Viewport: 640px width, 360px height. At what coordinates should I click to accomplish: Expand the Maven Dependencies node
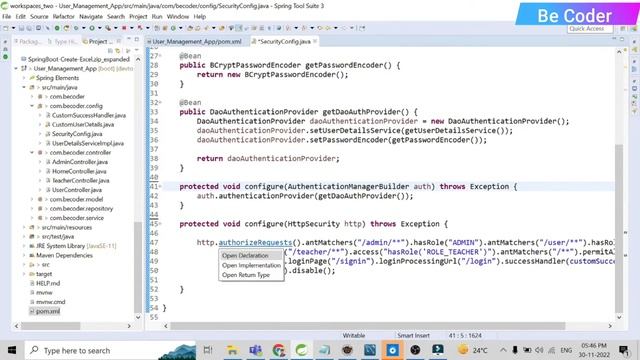pos(24,255)
